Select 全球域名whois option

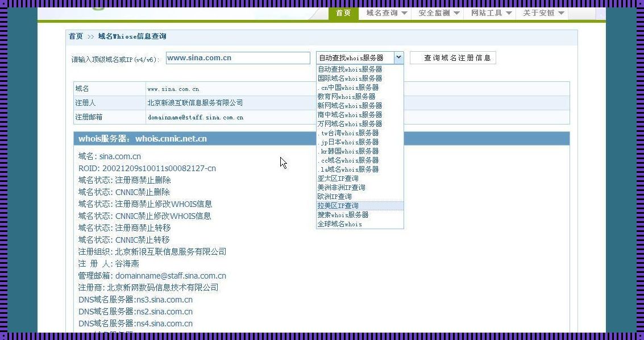click(x=360, y=224)
